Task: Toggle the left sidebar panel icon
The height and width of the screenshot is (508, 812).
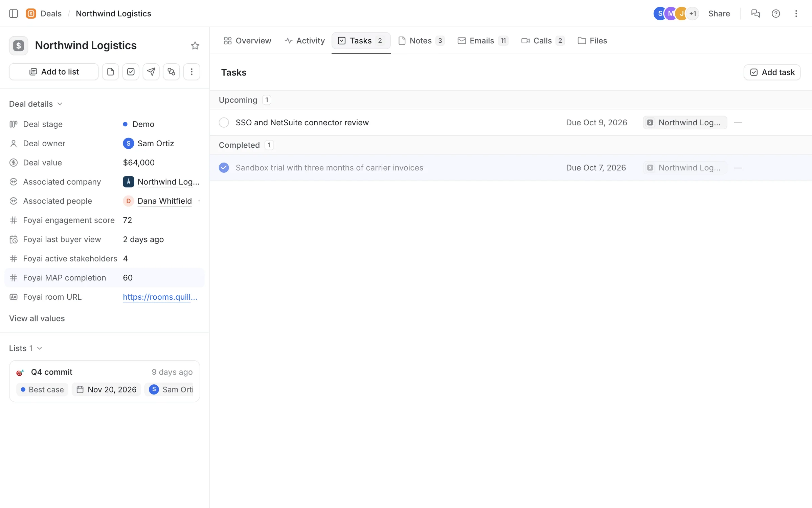Action: tap(14, 14)
